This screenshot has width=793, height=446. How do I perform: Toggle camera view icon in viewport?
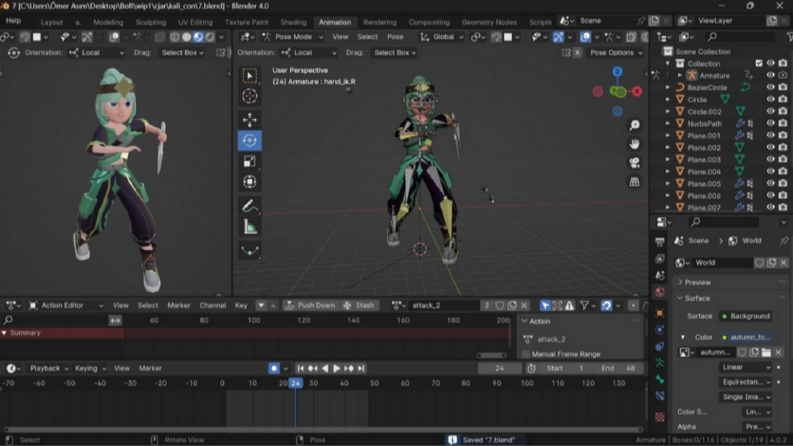click(634, 163)
